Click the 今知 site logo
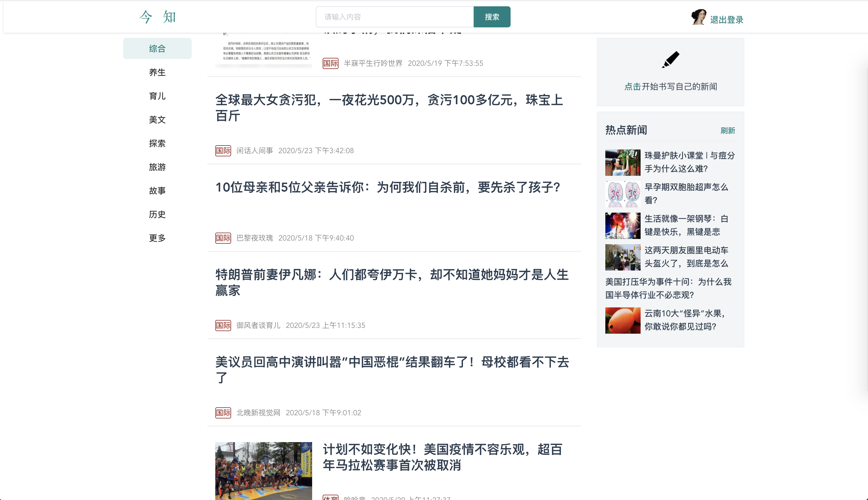 click(x=158, y=17)
